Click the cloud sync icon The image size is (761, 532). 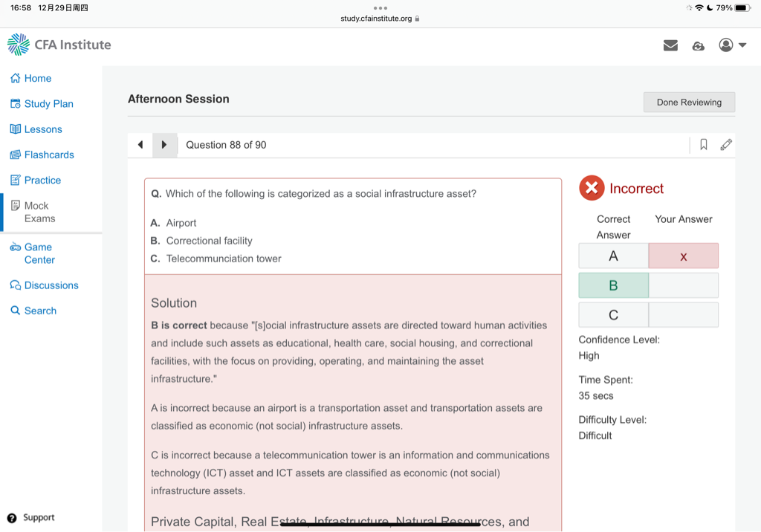click(x=698, y=45)
